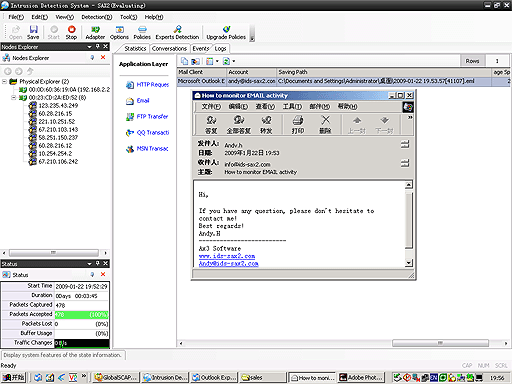Pin the Status panel header
The width and height of the screenshot is (512, 384).
click(98, 263)
